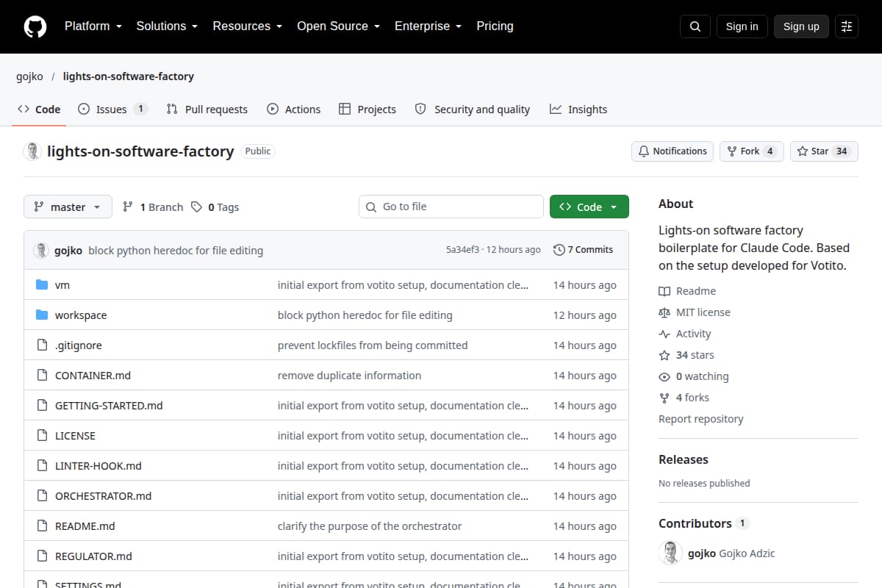Image resolution: width=882 pixels, height=588 pixels.
Task: Click the tag icon next to Tags
Action: click(196, 207)
